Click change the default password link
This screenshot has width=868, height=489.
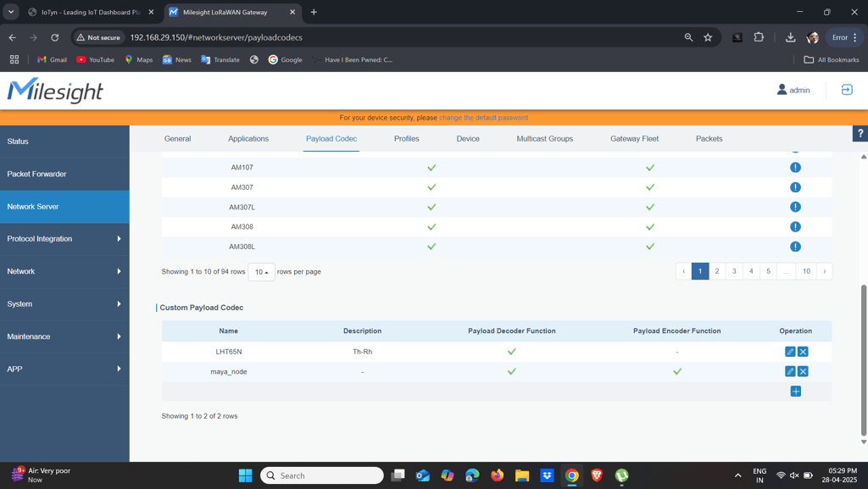483,118
